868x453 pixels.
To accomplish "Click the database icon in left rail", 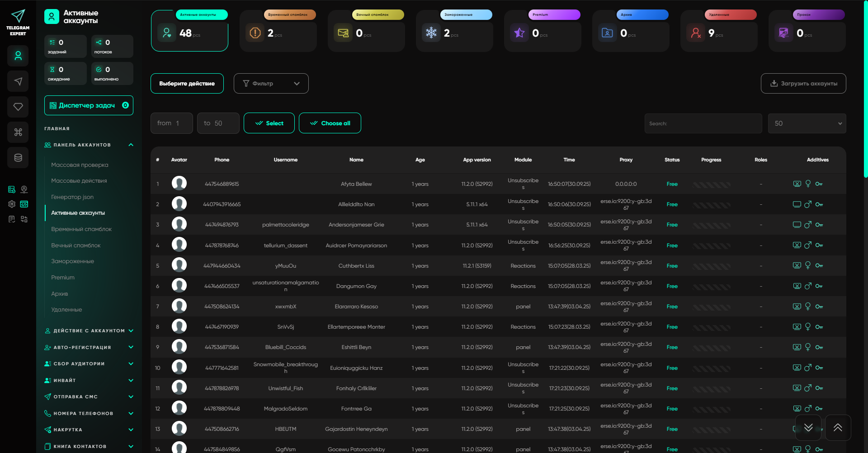I will click(18, 158).
